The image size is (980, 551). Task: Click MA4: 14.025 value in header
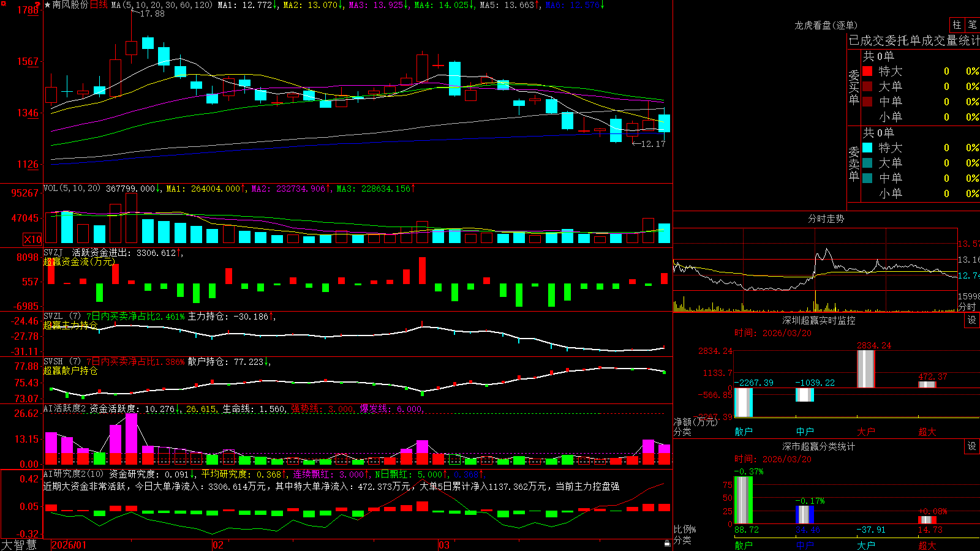click(444, 5)
